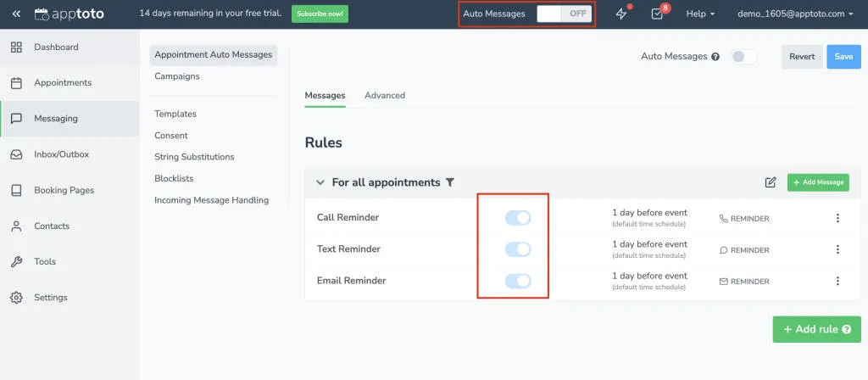Select Appointment Auto Messages submenu item
The image size is (868, 380).
(213, 55)
